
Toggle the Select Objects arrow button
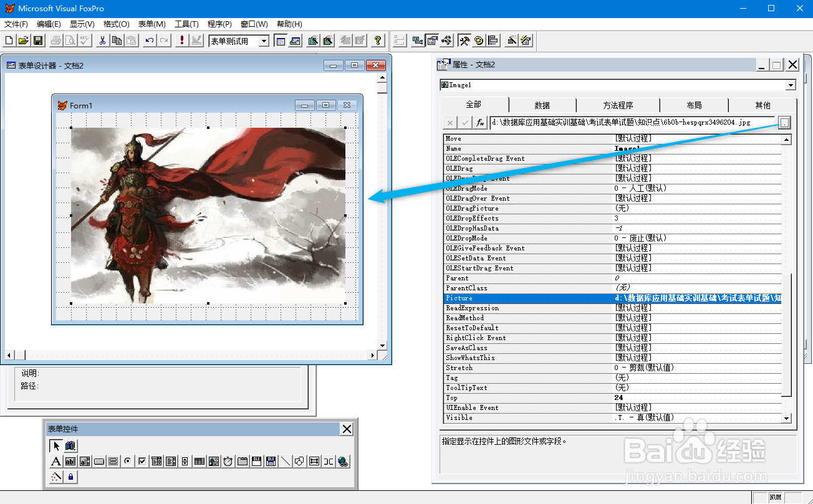[x=56, y=446]
